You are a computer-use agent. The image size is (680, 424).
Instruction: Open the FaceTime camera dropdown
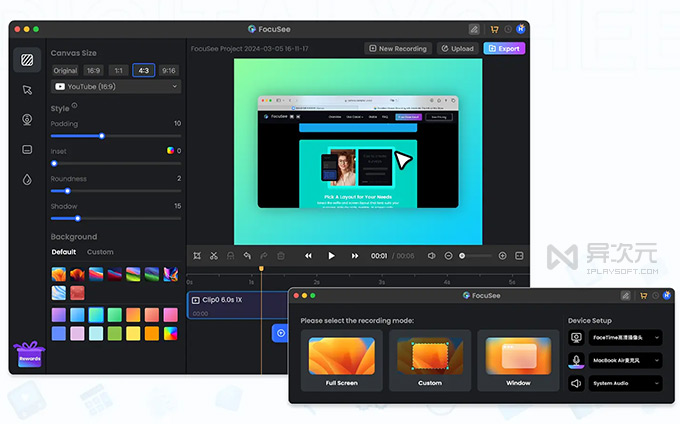625,338
